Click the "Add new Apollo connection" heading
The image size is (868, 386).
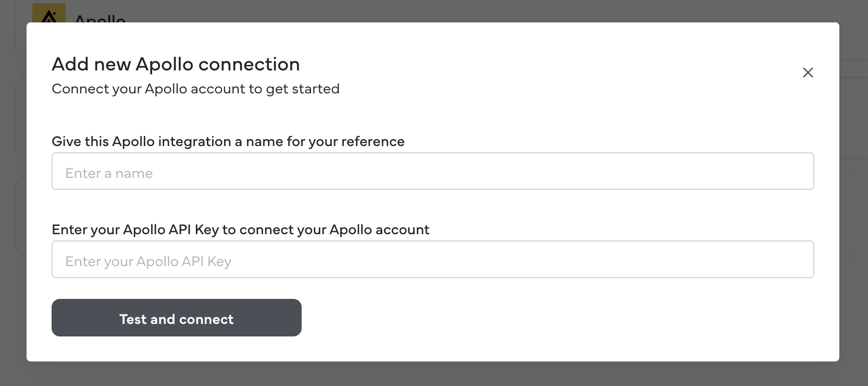[176, 64]
